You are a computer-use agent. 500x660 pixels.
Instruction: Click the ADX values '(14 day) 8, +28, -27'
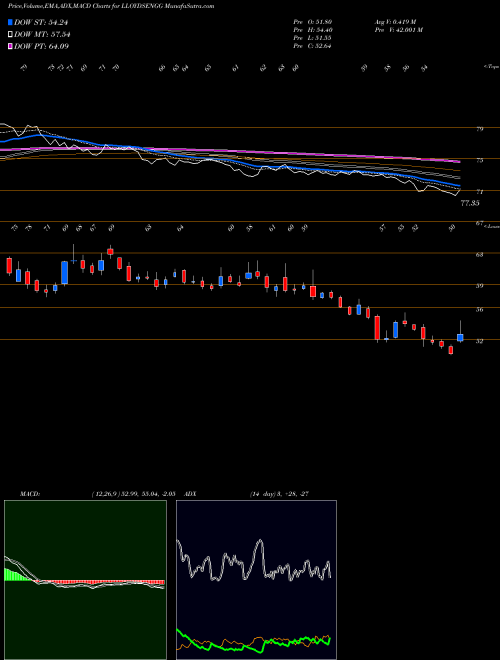click(278, 493)
